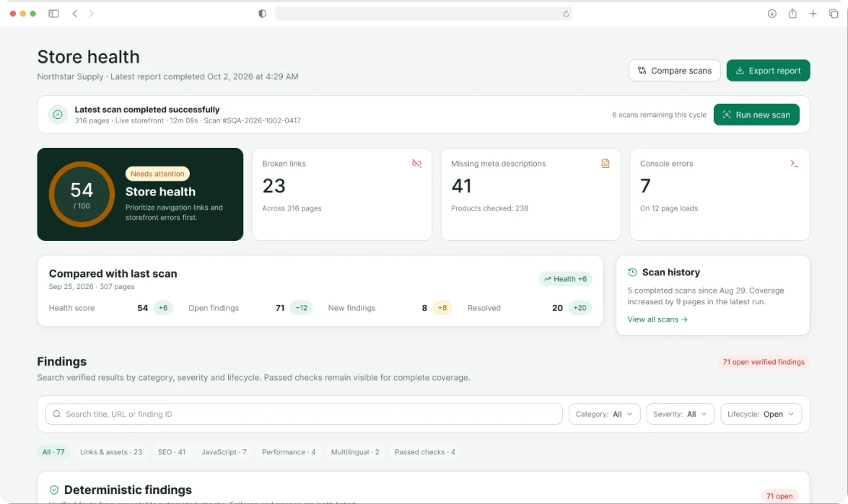Open the Lifecycle filter dropdown
Image resolution: width=848 pixels, height=504 pixels.
tap(761, 414)
